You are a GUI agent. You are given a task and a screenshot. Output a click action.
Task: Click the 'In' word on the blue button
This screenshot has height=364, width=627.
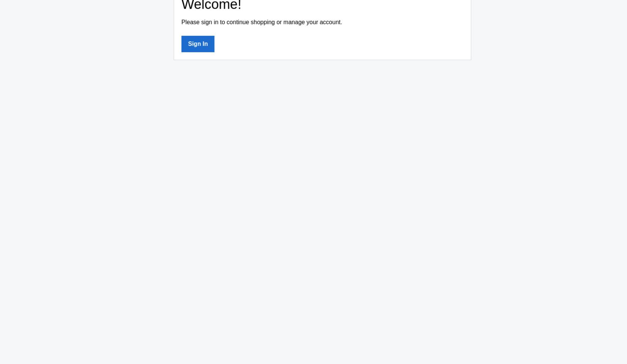205,44
